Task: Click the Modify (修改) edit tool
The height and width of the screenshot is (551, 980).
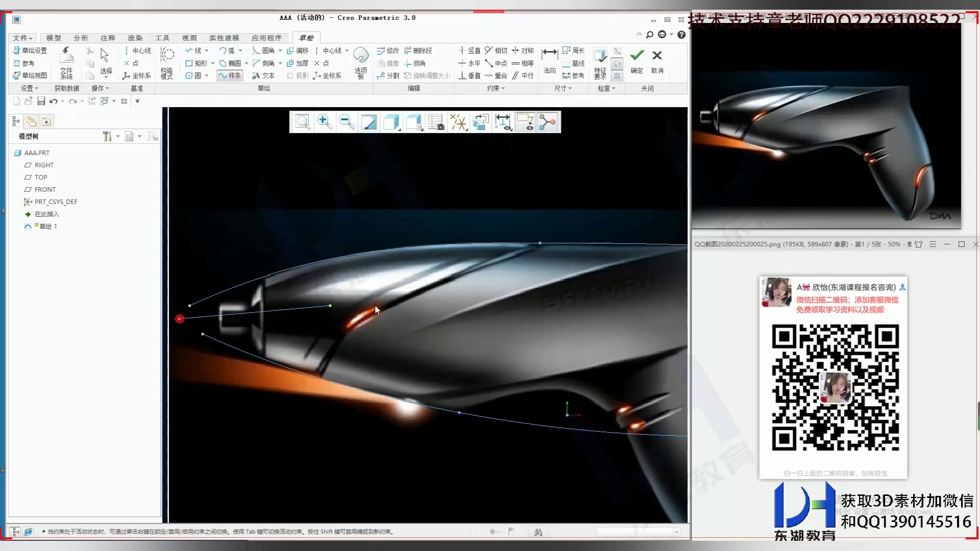Action: point(388,51)
